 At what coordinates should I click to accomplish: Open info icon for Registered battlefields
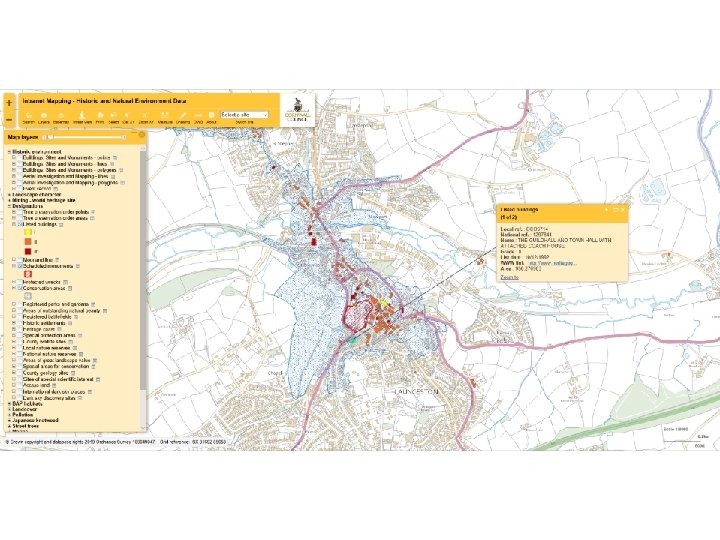[x=76, y=317]
